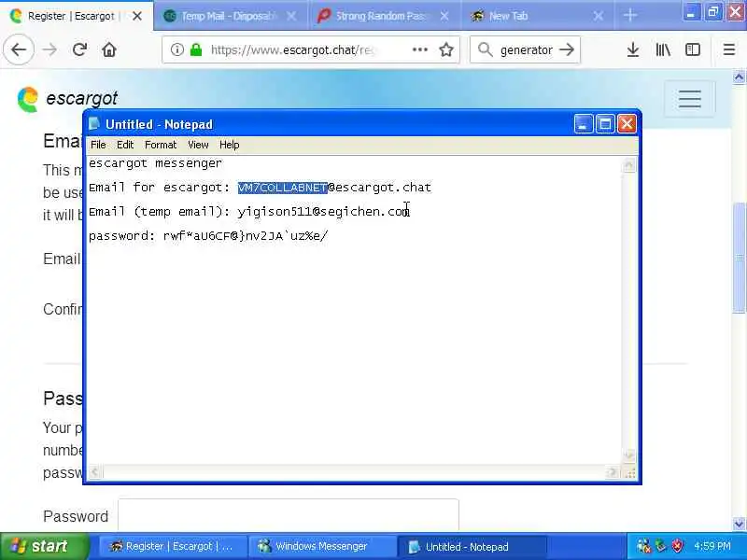
Task: Minimize the Notepad window
Action: point(583,124)
